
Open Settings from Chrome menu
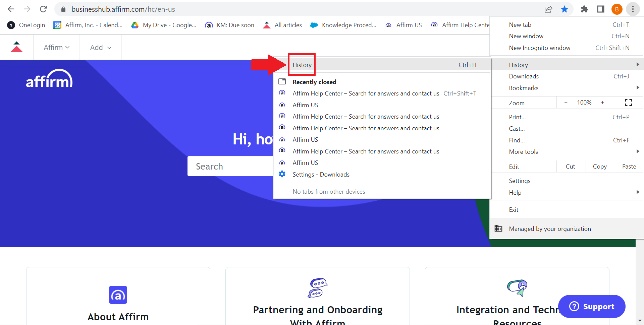click(x=567, y=181)
